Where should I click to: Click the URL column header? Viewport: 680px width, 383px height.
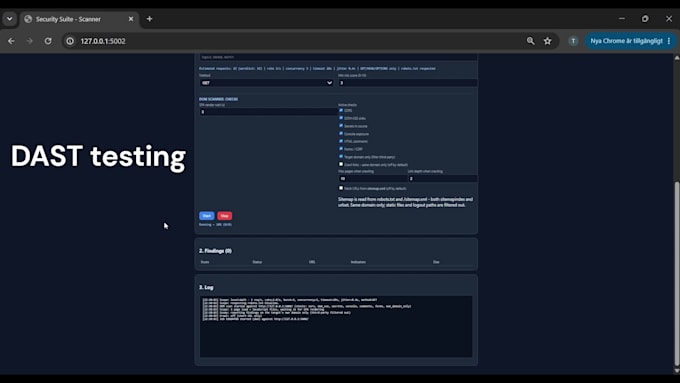point(312,262)
